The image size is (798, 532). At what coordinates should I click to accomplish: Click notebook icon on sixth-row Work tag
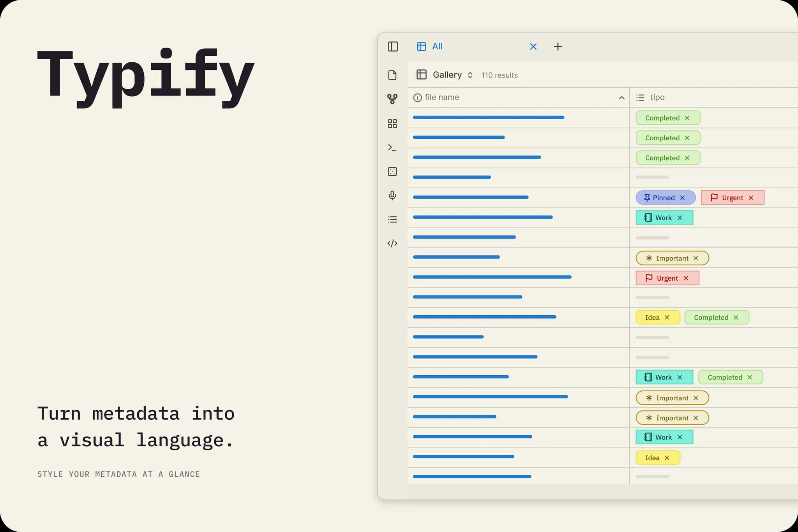coord(648,217)
